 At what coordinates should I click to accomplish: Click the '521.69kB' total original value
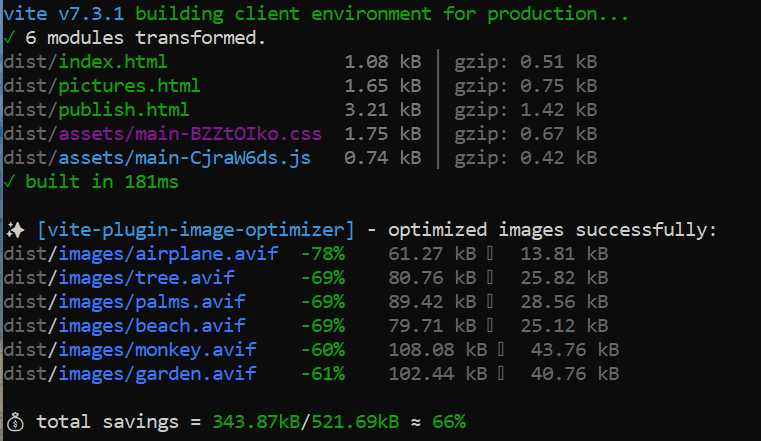(x=355, y=422)
